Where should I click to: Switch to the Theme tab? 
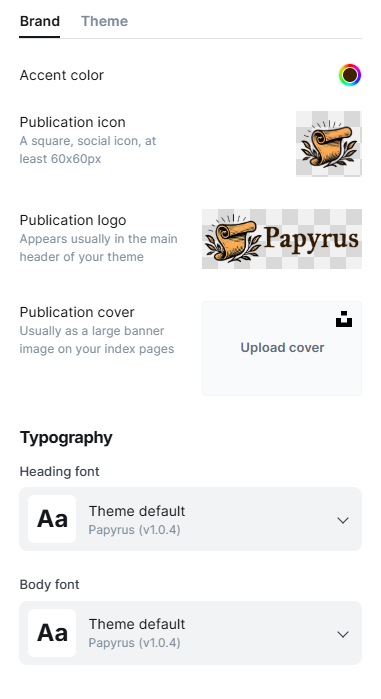[x=104, y=21]
